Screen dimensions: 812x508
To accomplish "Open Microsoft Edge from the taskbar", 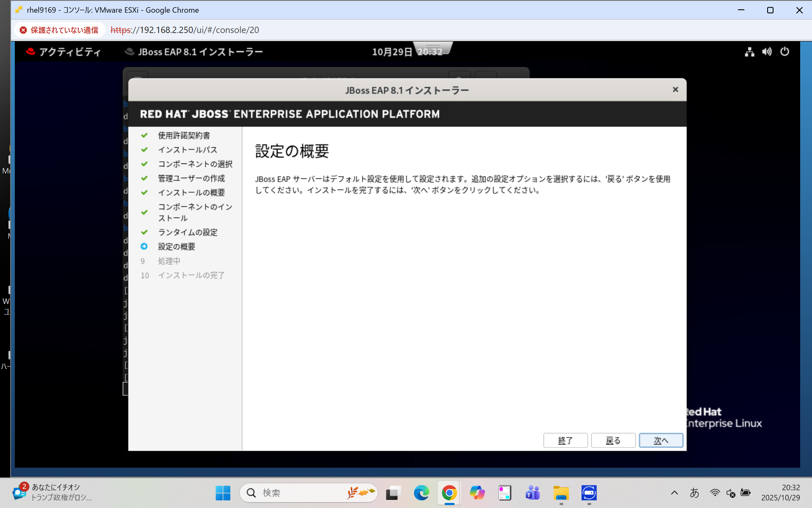I will (421, 493).
